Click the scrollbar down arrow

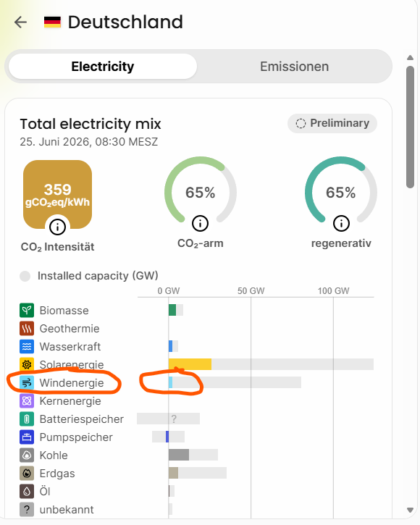[x=411, y=510]
